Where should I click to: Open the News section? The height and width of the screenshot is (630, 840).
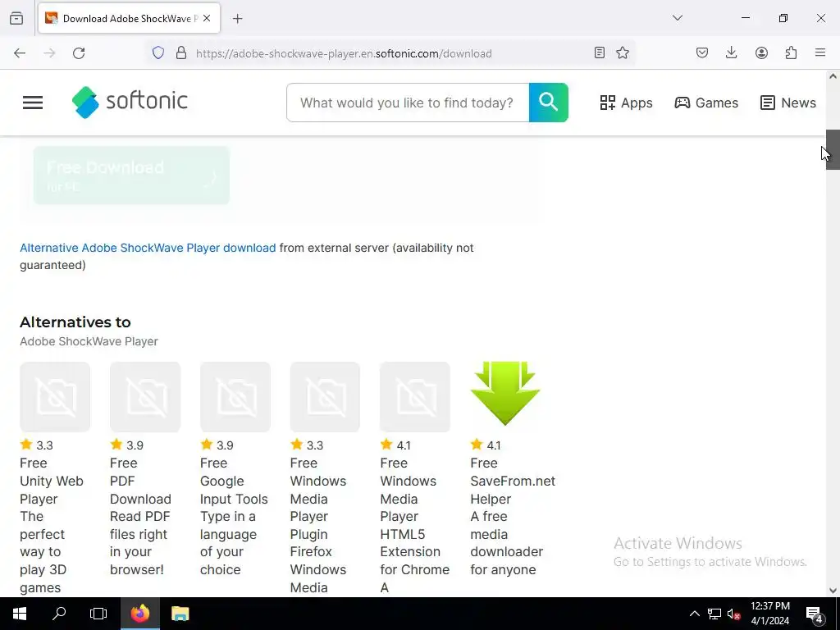point(788,103)
